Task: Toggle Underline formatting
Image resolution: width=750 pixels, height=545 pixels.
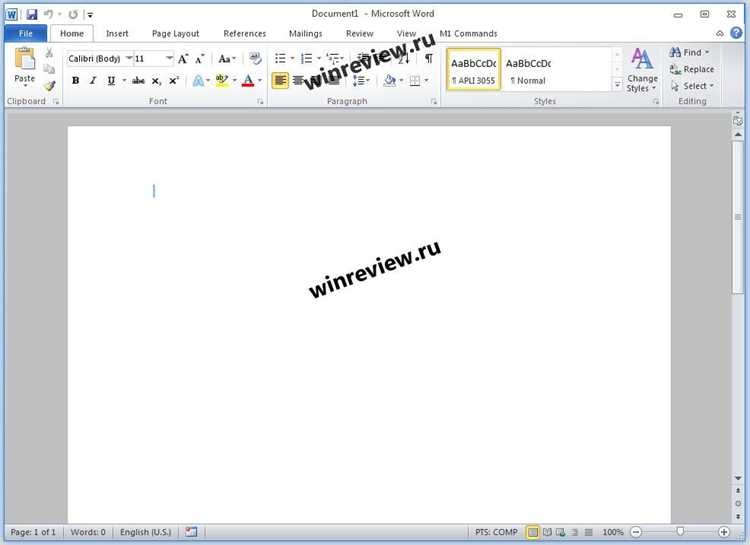Action: click(111, 80)
